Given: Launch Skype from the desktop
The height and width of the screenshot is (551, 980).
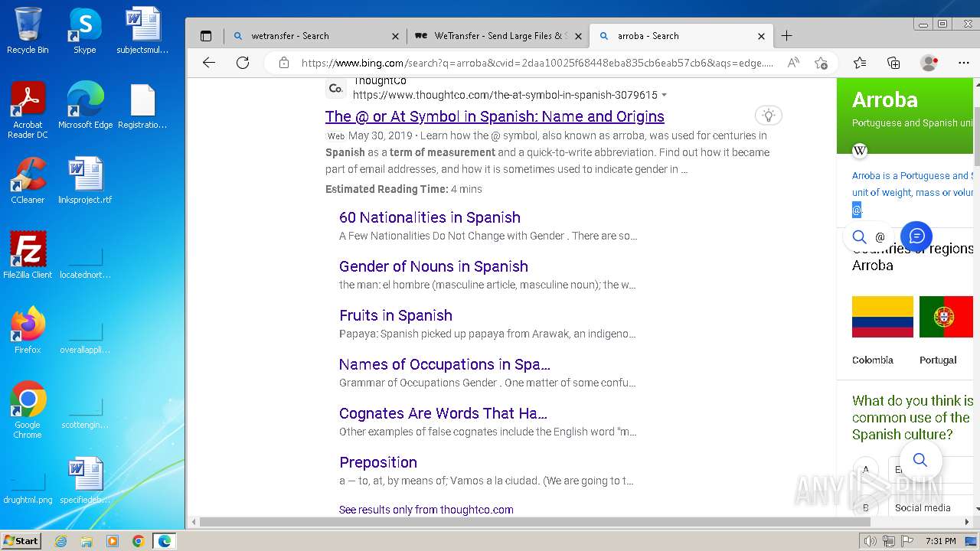Looking at the screenshot, I should (x=85, y=31).
